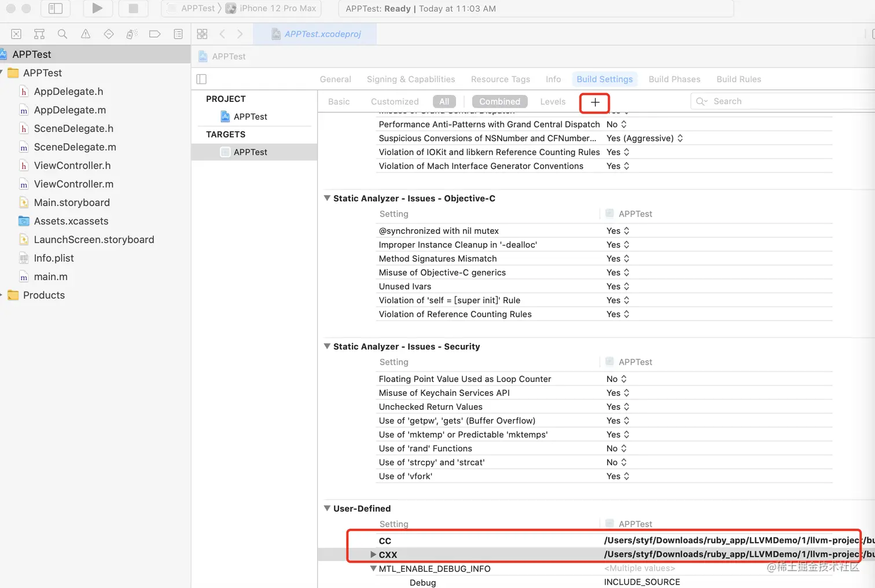Hide the project and targets list
The height and width of the screenshot is (588, 875).
click(x=201, y=79)
